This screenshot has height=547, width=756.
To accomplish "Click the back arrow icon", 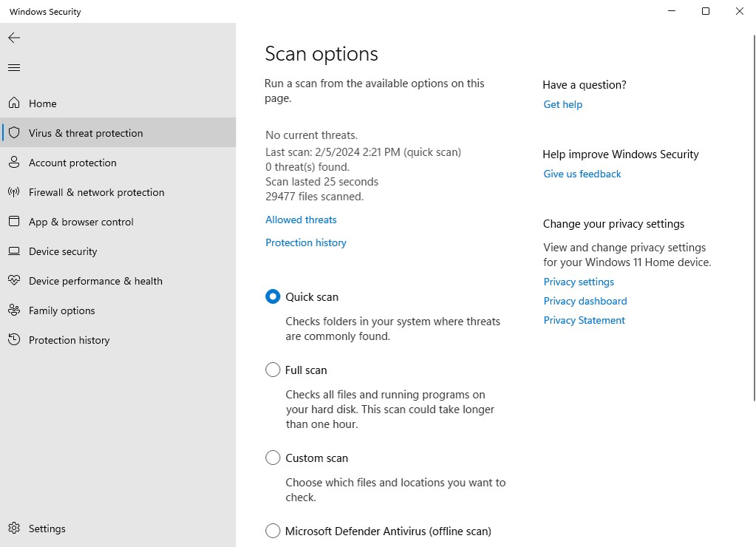I will tap(14, 38).
